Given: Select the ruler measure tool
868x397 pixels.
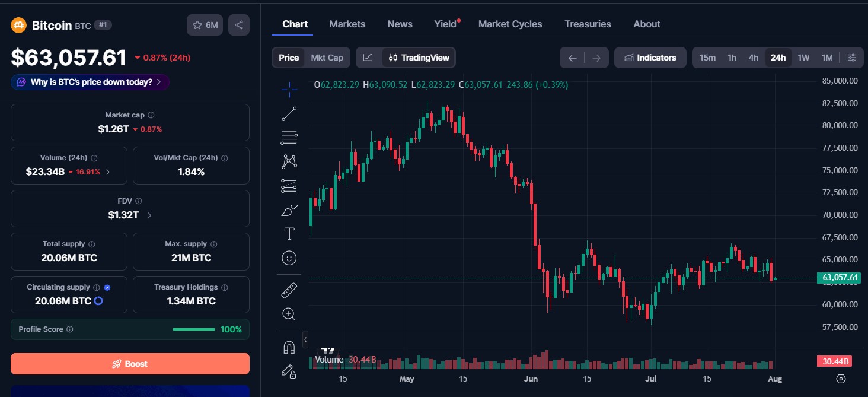Looking at the screenshot, I should (289, 290).
